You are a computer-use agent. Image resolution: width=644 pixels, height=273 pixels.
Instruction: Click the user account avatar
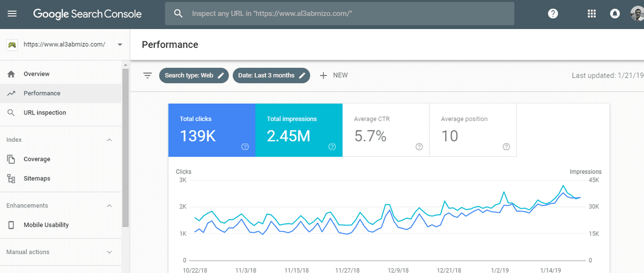638,14
